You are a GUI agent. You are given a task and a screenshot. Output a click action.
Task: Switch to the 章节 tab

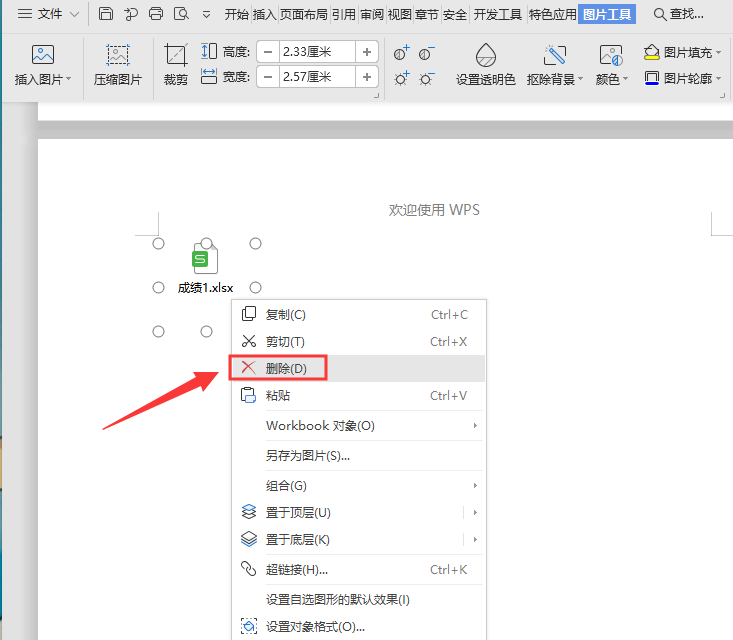427,14
